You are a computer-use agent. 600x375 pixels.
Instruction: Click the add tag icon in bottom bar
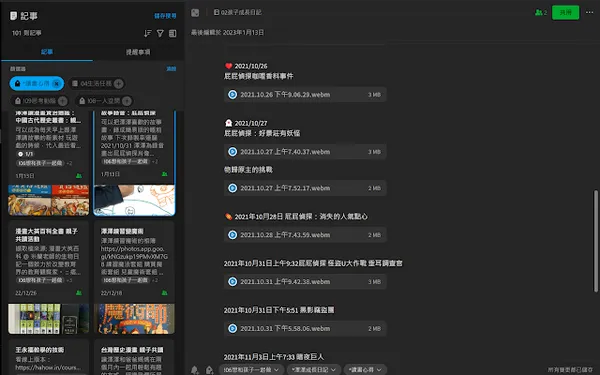click(209, 370)
